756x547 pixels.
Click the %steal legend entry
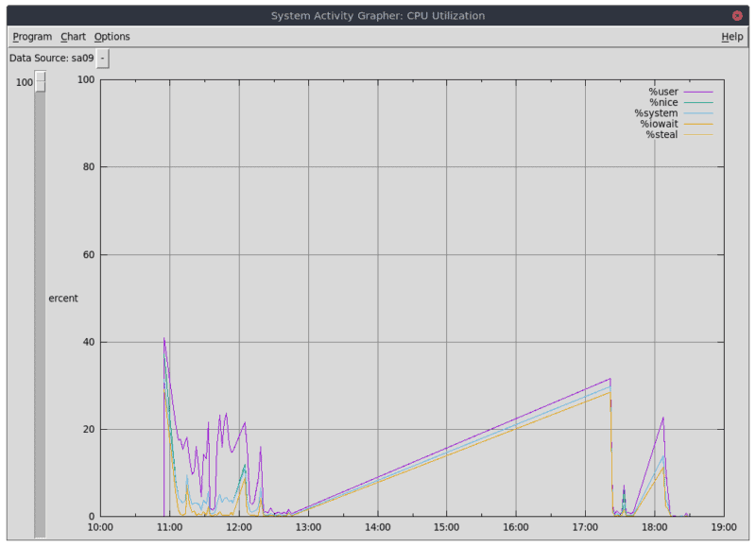(x=661, y=135)
